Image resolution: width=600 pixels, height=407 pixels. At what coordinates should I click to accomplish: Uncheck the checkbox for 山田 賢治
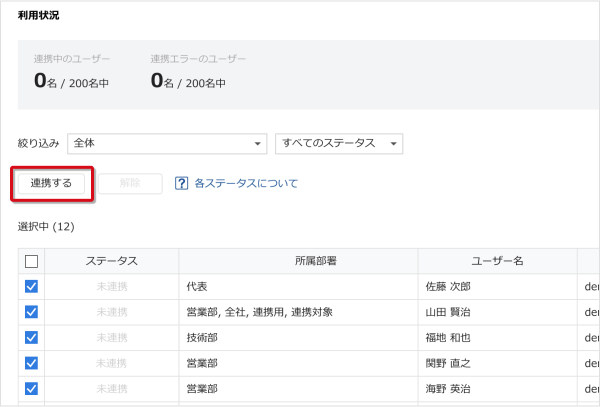click(x=31, y=312)
